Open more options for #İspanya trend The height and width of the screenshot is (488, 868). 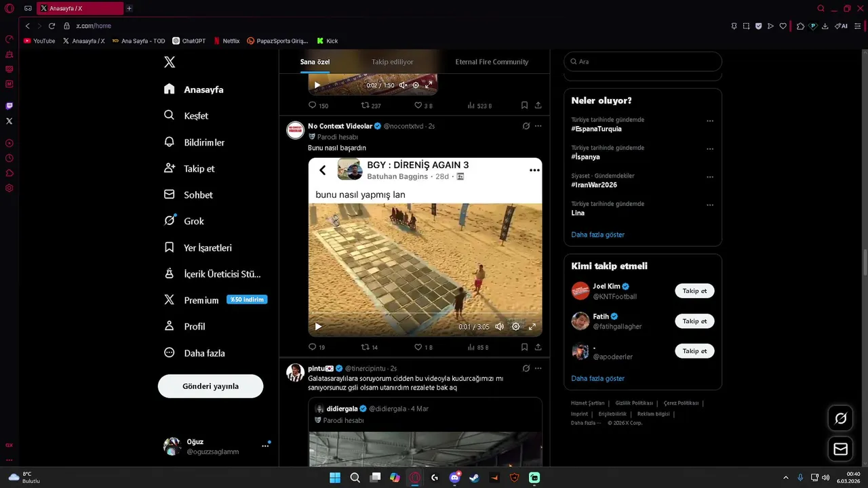[710, 149]
